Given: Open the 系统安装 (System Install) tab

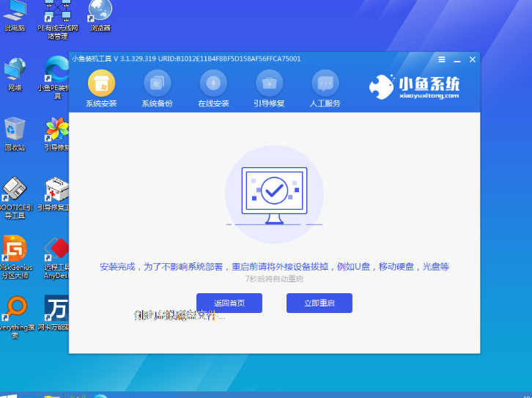Looking at the screenshot, I should (x=101, y=89).
